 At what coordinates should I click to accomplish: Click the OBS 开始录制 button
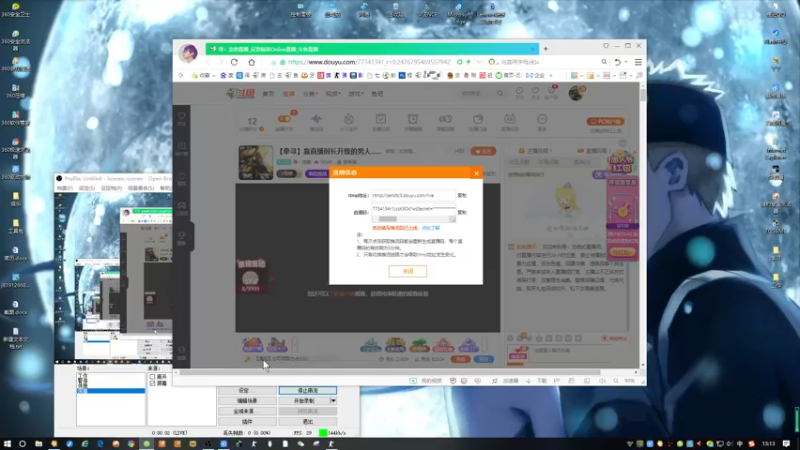[x=304, y=401]
